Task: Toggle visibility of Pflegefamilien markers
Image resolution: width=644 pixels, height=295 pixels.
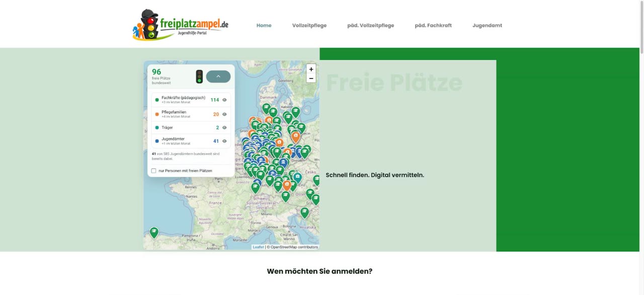Action: tap(224, 114)
